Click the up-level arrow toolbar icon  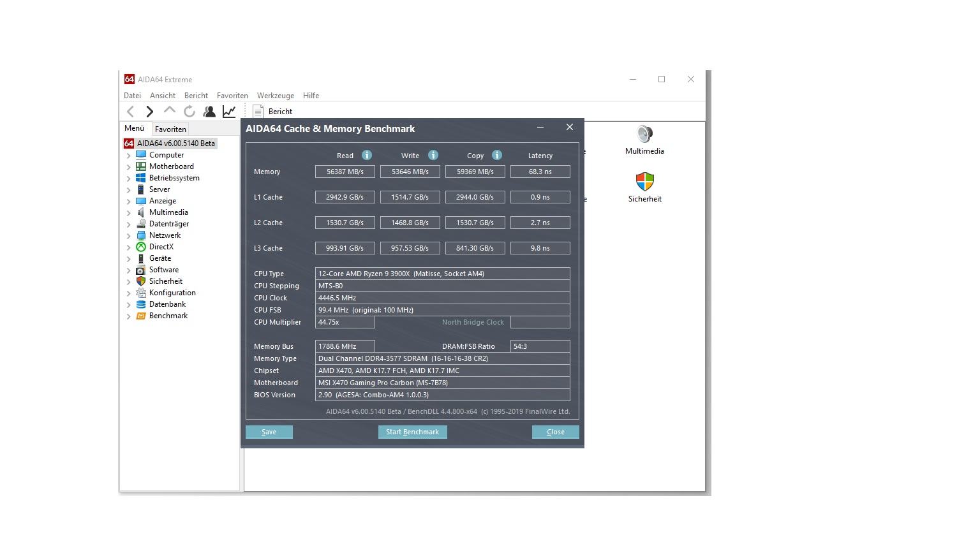[170, 111]
